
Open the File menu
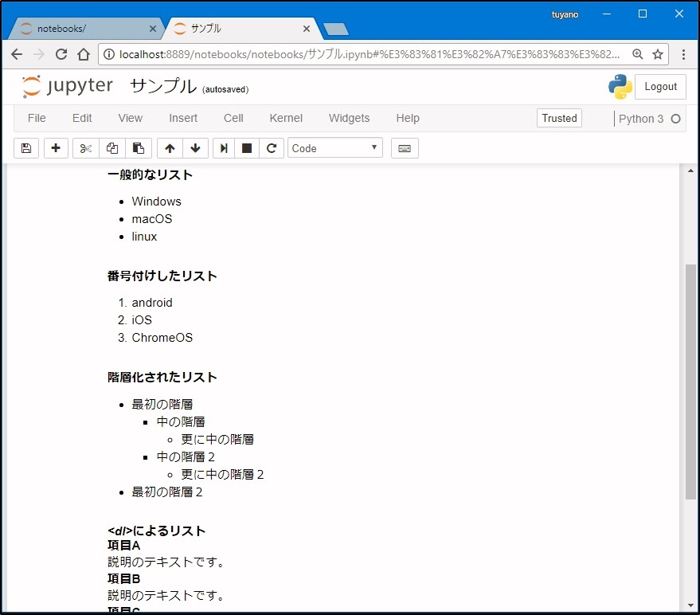[37, 118]
